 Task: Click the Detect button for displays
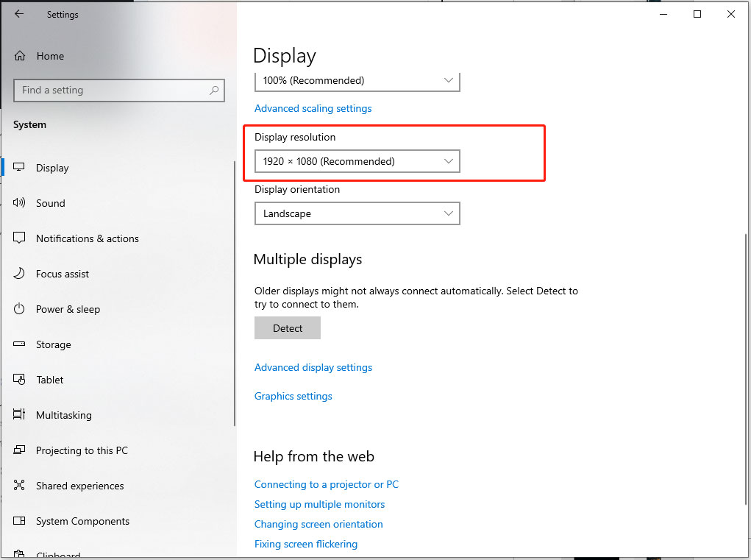(287, 327)
